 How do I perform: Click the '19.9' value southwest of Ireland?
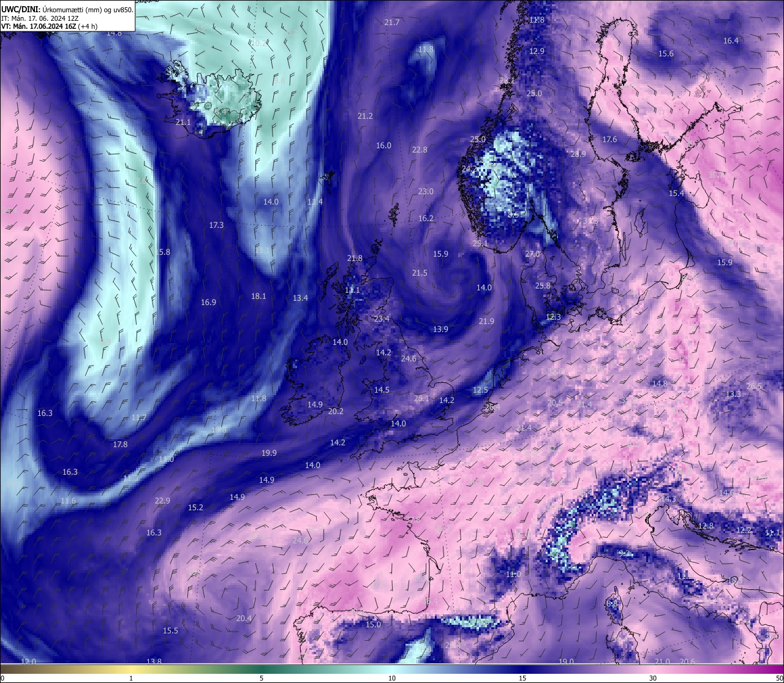269,453
